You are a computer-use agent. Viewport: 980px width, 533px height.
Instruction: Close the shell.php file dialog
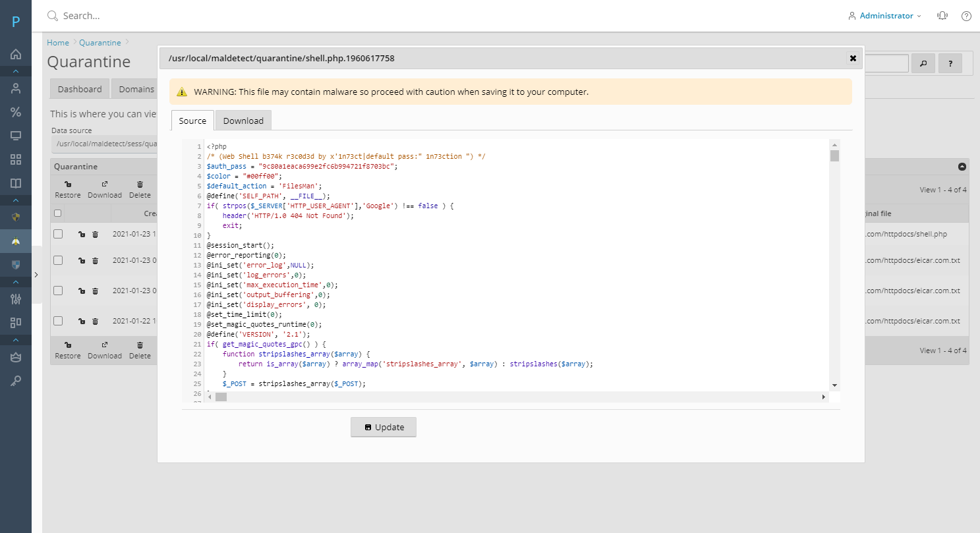pos(853,58)
